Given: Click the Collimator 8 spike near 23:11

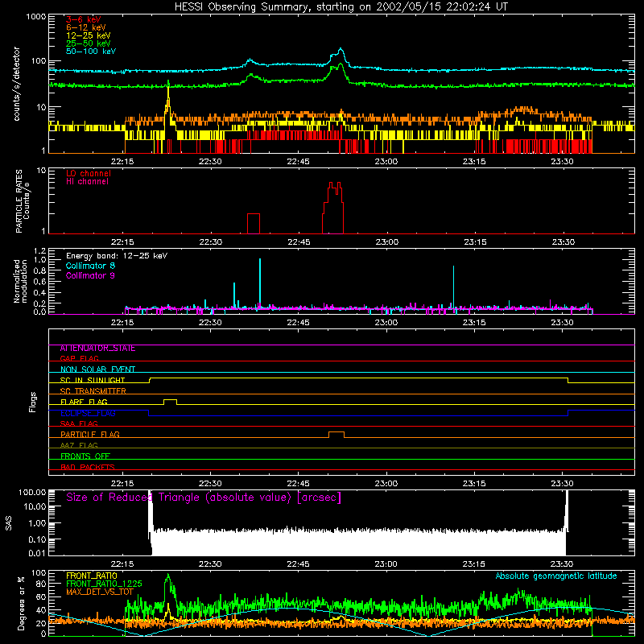Looking at the screenshot, I should click(x=453, y=287).
